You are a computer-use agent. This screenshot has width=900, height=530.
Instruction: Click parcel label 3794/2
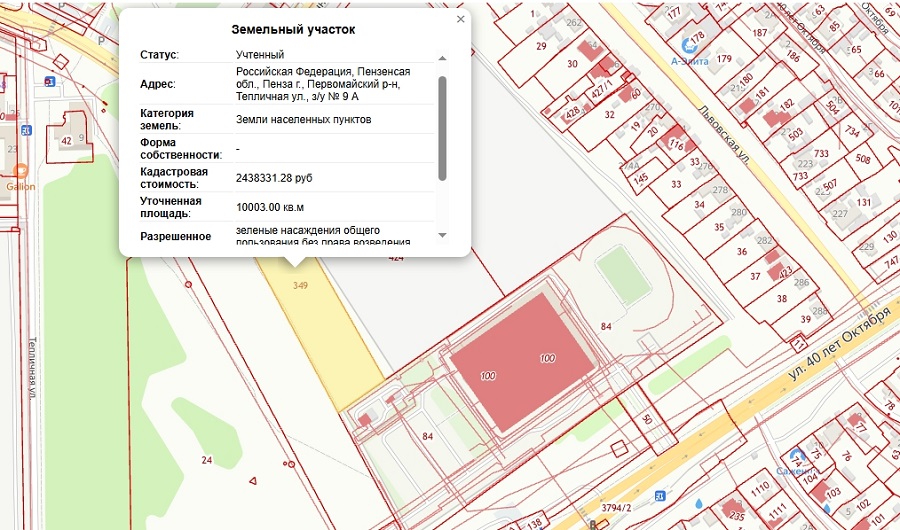[x=616, y=508]
